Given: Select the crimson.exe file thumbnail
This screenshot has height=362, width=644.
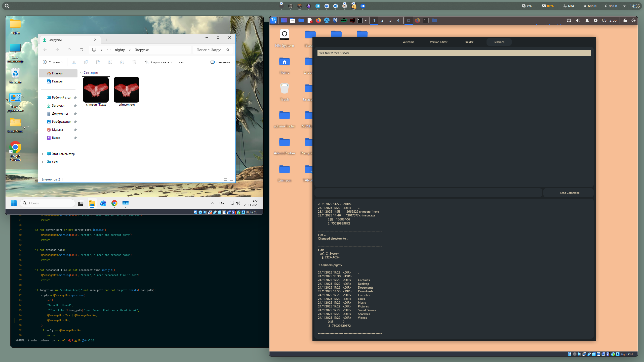Looking at the screenshot, I should 127,92.
